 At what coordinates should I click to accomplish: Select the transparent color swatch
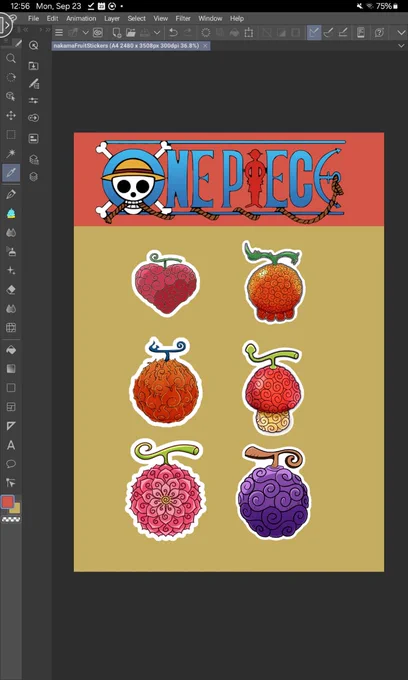pyautogui.click(x=11, y=520)
